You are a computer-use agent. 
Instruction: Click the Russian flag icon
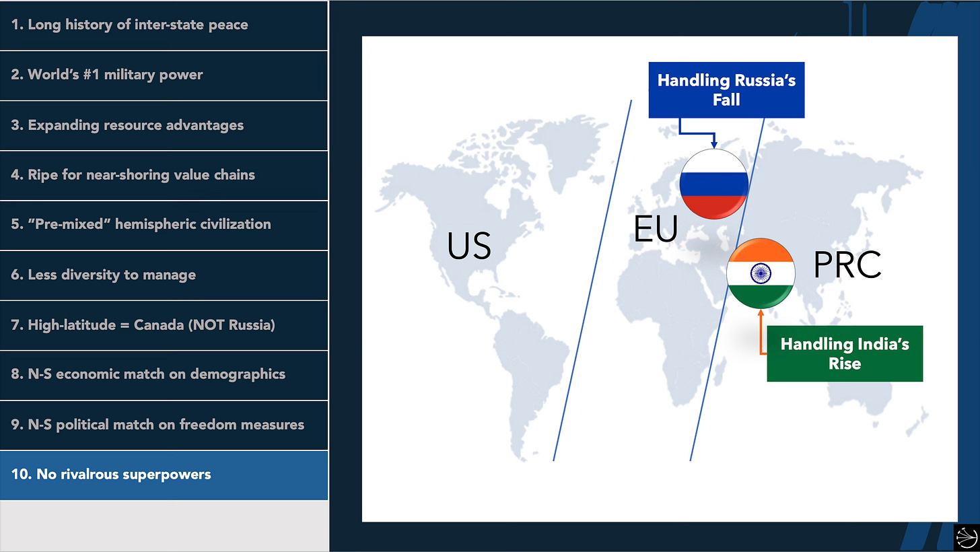(x=713, y=184)
